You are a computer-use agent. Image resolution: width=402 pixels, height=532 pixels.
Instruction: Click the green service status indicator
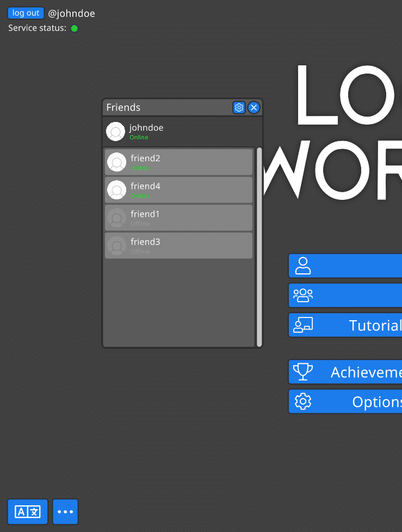coord(75,28)
